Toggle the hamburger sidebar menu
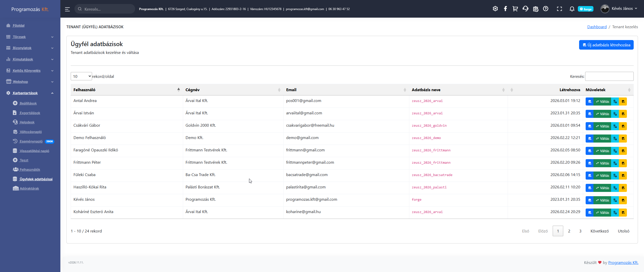Viewport: 644px width, 272px height. (x=67, y=9)
